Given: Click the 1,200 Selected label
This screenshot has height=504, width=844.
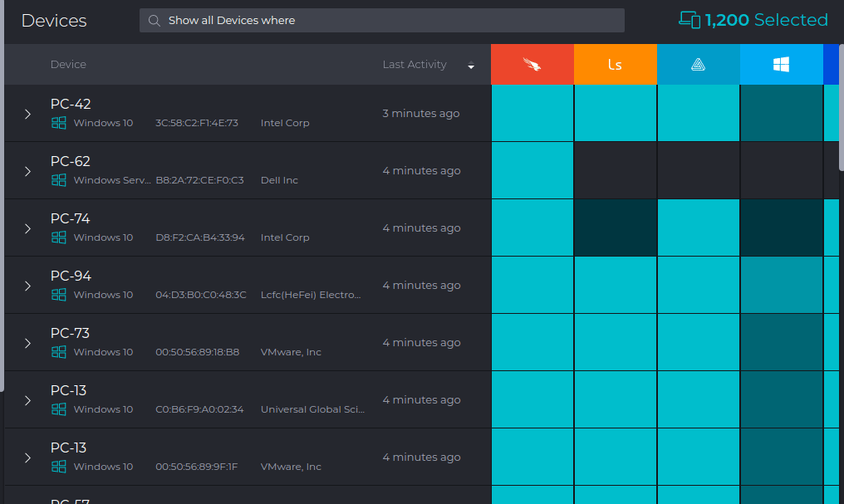Looking at the screenshot, I should (x=766, y=20).
